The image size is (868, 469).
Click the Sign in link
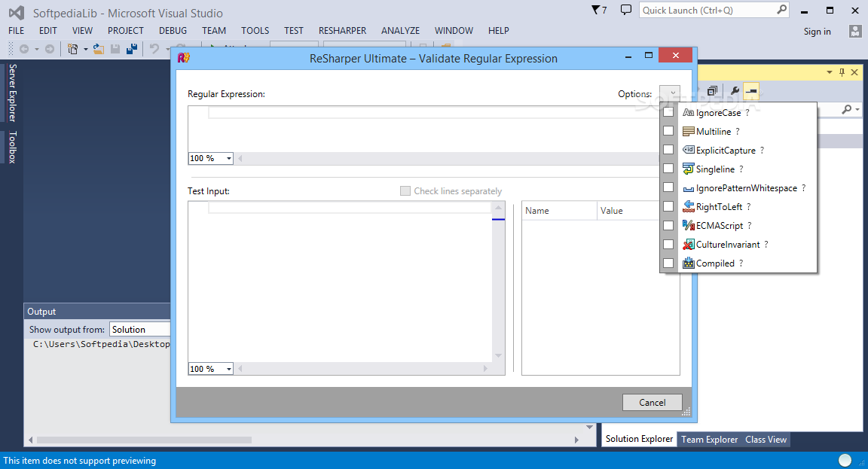[x=817, y=32]
